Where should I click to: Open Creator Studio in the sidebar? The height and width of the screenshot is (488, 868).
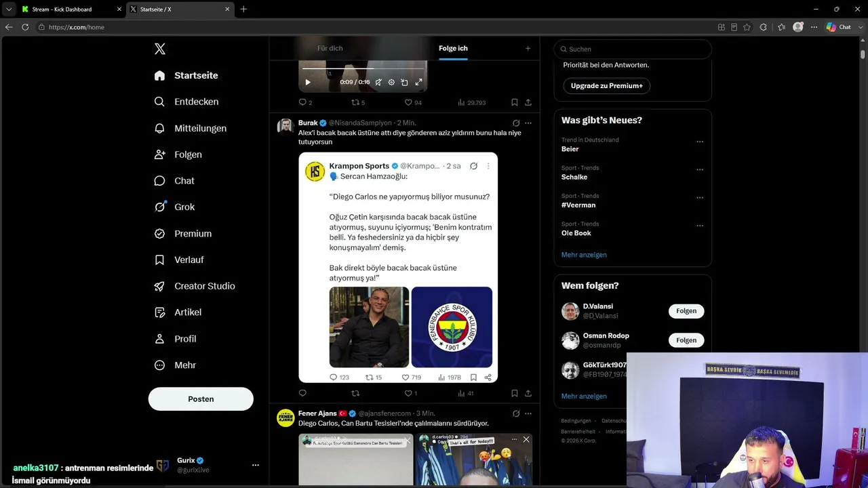tap(195, 286)
